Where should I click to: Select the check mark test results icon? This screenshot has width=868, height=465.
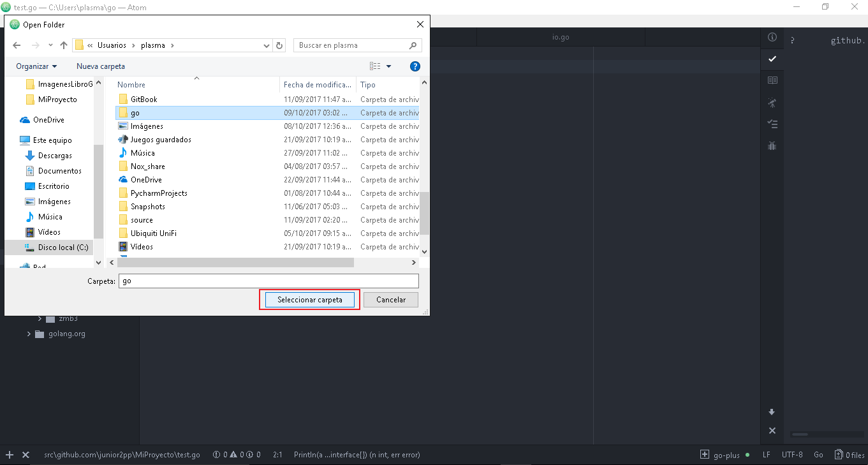click(772, 59)
